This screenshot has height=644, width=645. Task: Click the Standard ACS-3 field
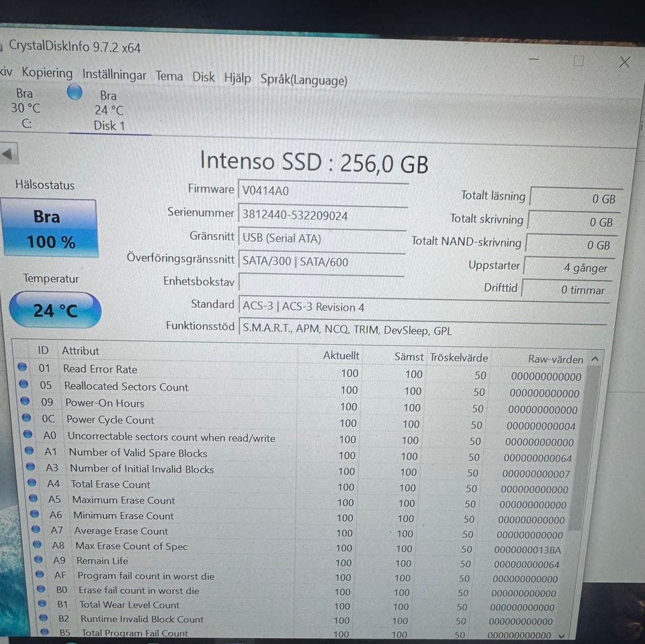pyautogui.click(x=424, y=307)
